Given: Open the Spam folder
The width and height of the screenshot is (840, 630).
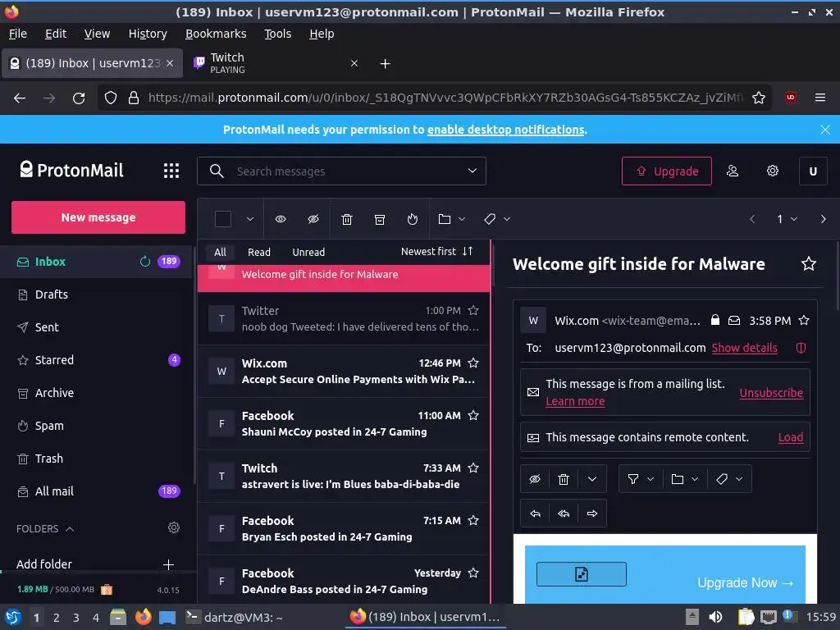Looking at the screenshot, I should coord(49,426).
